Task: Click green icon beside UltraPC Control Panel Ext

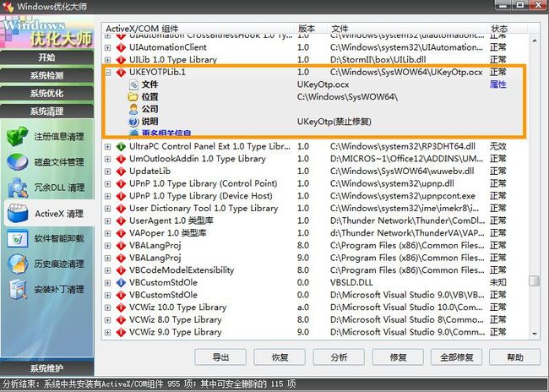Action: [x=121, y=146]
